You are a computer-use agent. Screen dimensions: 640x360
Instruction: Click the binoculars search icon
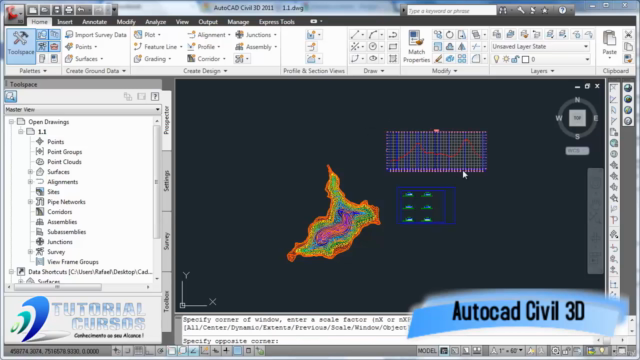(503, 10)
